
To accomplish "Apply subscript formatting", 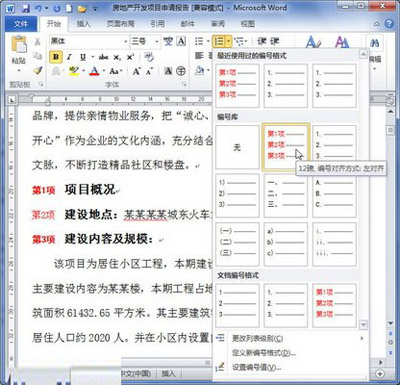I will (117, 57).
